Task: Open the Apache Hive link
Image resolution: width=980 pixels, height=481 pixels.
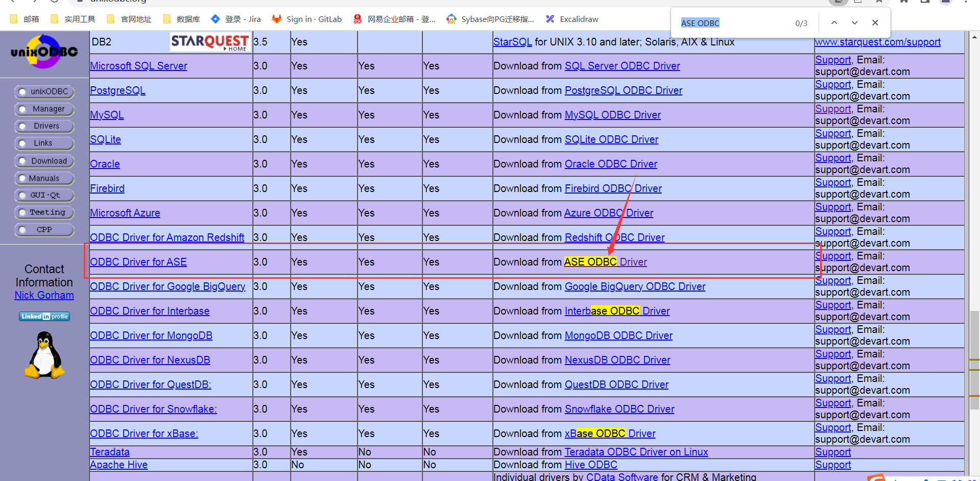Action: click(119, 465)
